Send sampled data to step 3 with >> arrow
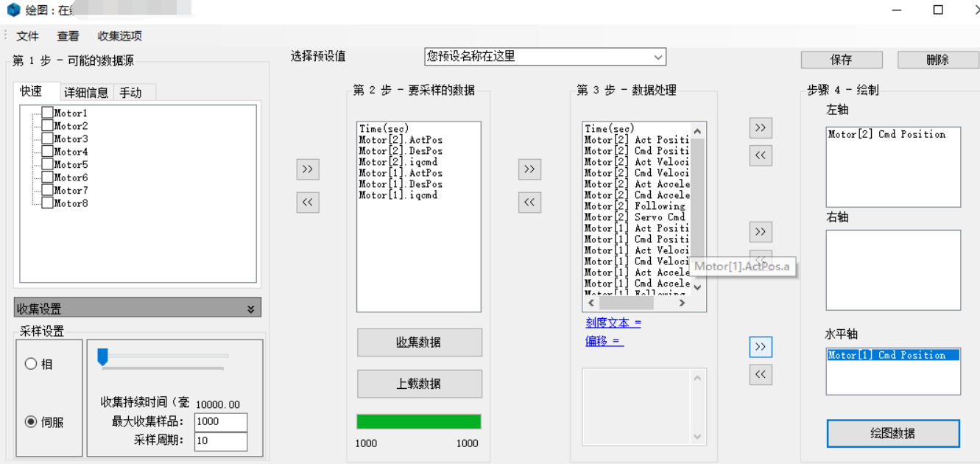The image size is (980, 464). pos(529,169)
